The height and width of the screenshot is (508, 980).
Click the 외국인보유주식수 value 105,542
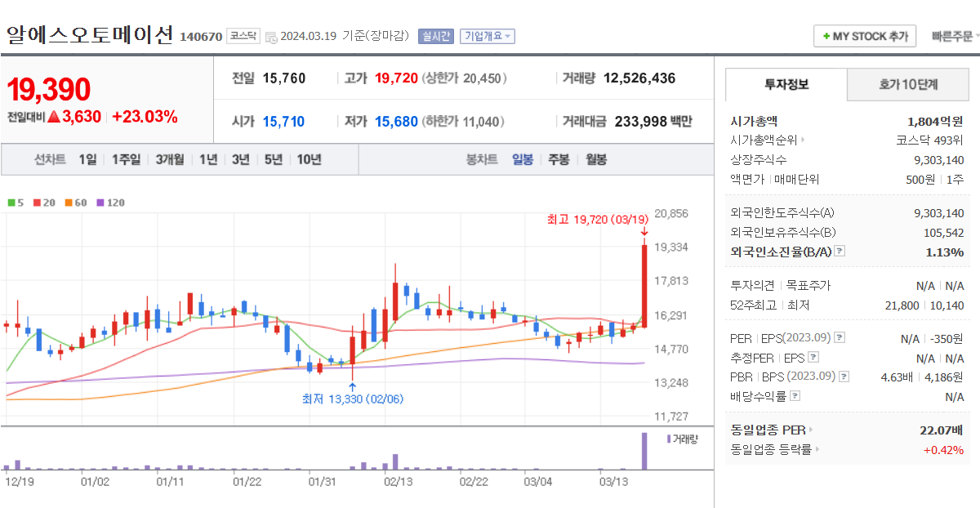(x=942, y=232)
